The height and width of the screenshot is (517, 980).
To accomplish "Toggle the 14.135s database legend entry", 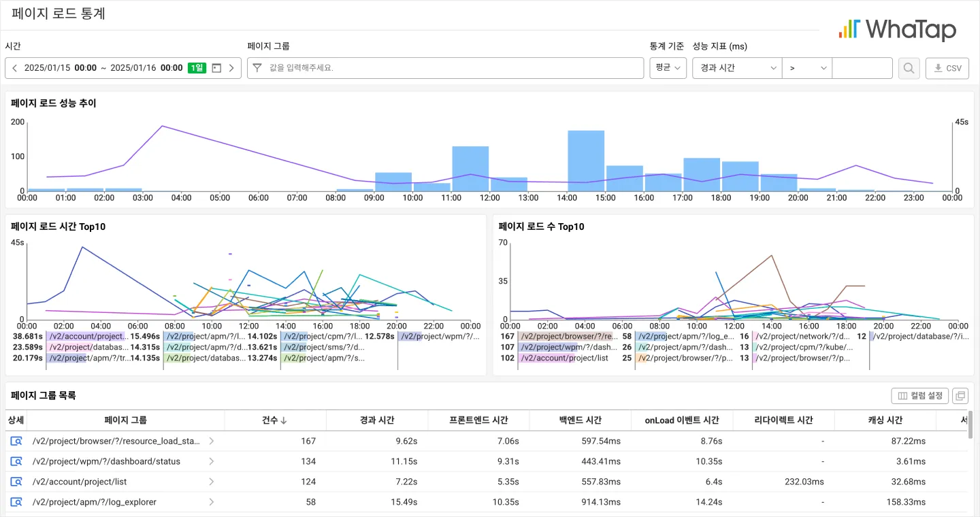I will 188,358.
